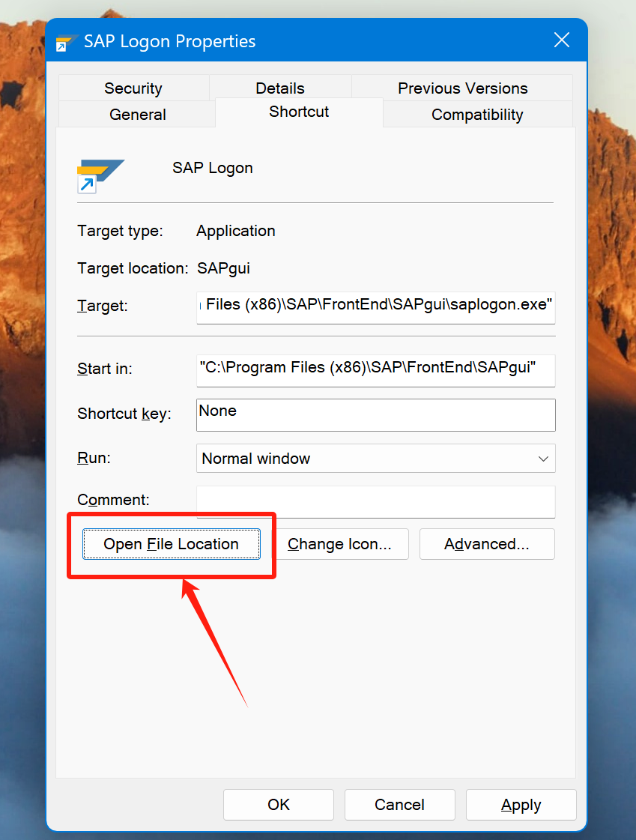Screen dimensions: 636x840
Task: Go to the General tab
Action: (137, 114)
